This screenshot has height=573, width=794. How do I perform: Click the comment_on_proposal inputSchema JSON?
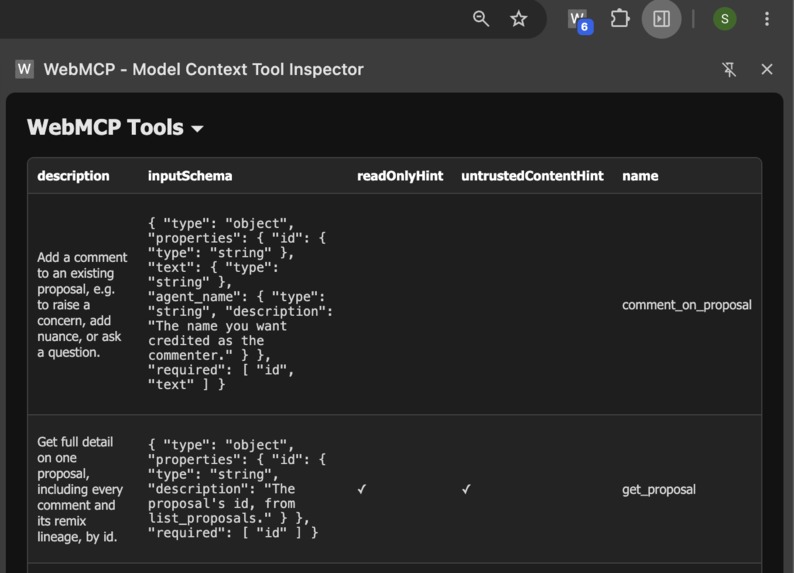241,304
